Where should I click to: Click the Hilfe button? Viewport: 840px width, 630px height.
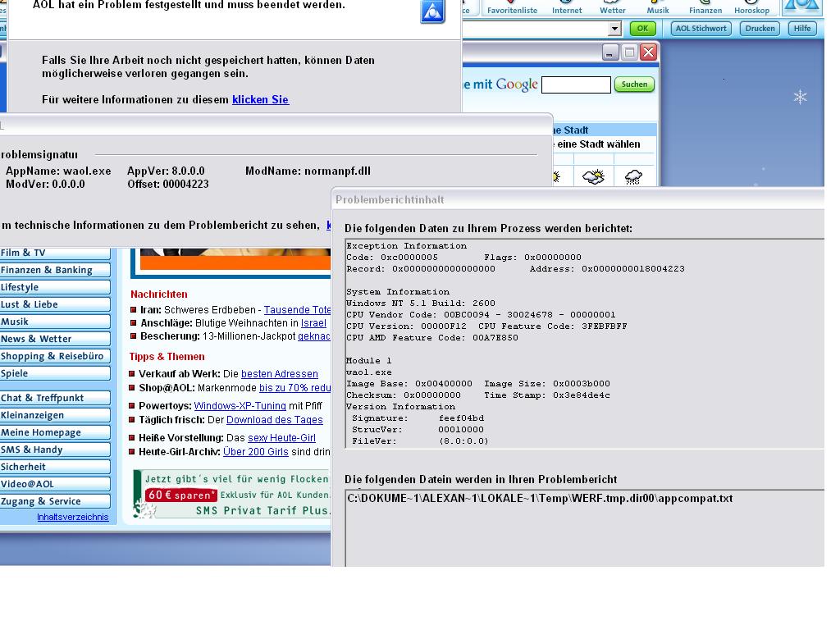(x=802, y=29)
